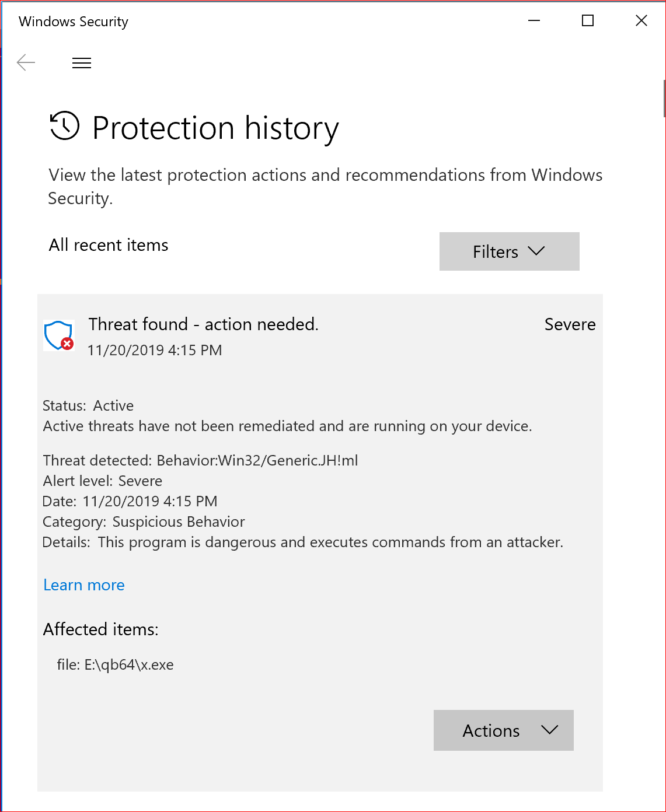Click the vertical scrollbar thumb

click(x=664, y=98)
